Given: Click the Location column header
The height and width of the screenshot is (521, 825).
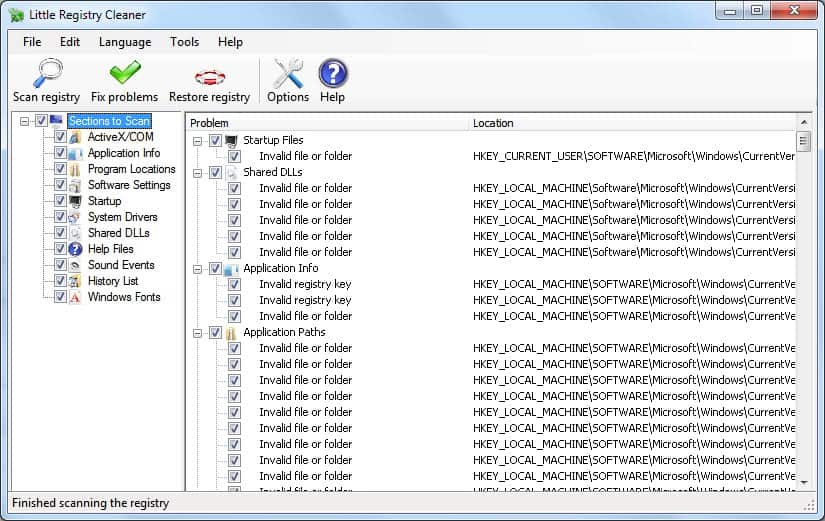Looking at the screenshot, I should [x=633, y=123].
